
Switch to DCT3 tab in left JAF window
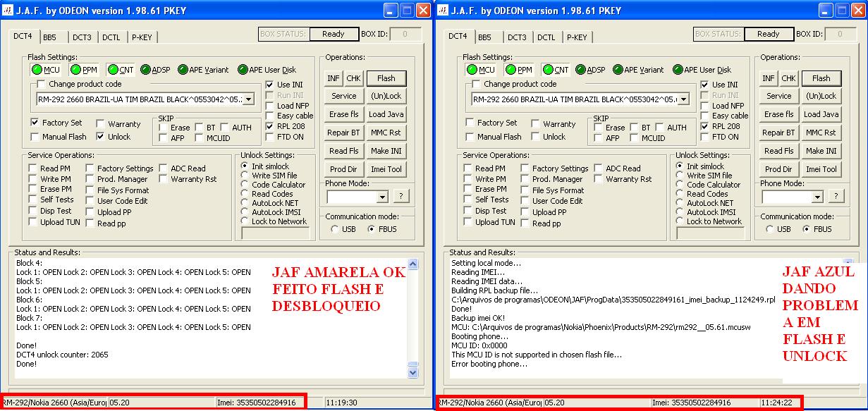[x=82, y=37]
